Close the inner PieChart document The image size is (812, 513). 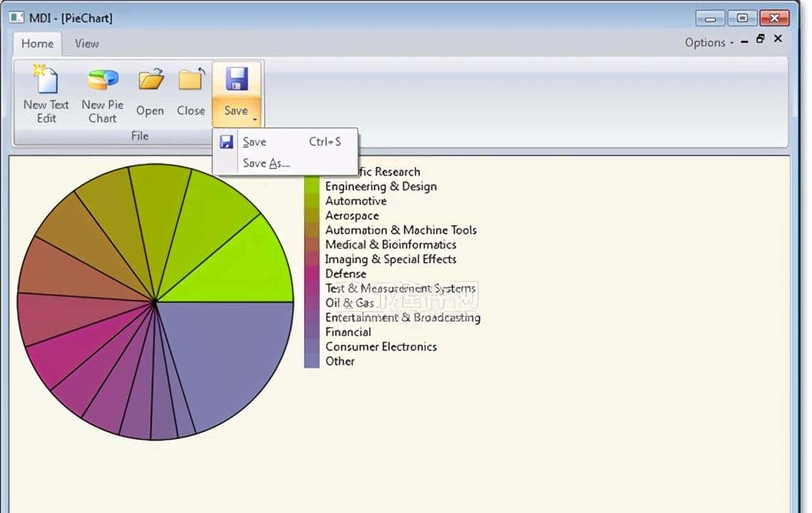coord(778,39)
